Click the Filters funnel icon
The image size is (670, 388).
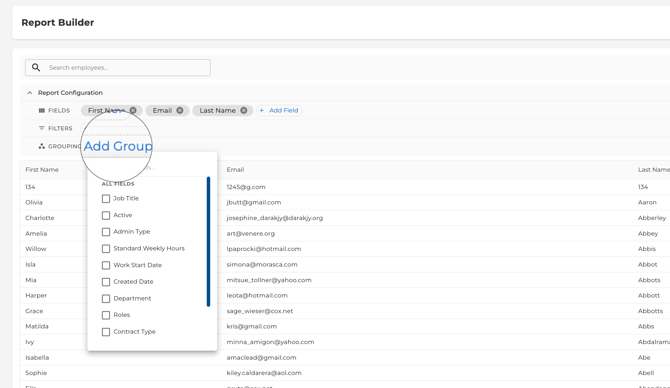(x=41, y=128)
